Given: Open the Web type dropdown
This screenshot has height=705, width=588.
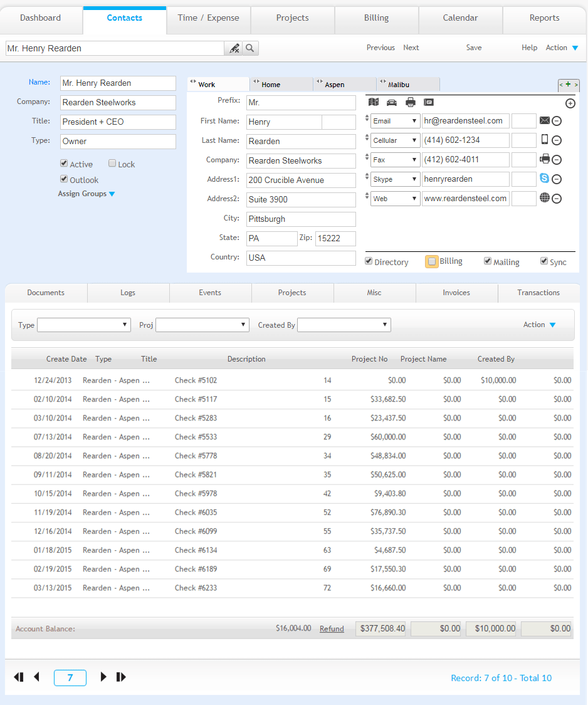Looking at the screenshot, I should [394, 198].
